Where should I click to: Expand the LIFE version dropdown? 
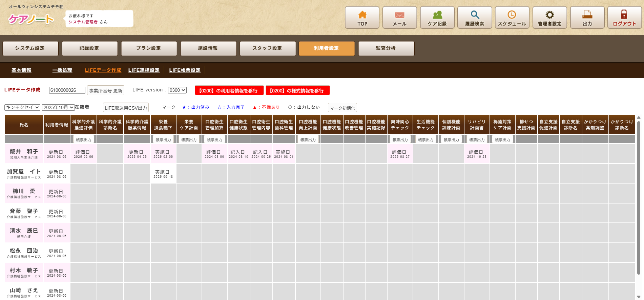[177, 90]
